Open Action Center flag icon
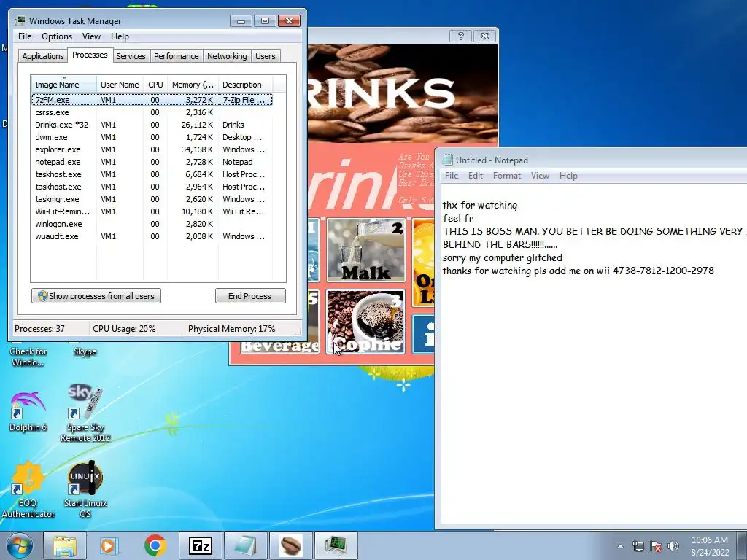This screenshot has width=747, height=560. click(x=656, y=546)
